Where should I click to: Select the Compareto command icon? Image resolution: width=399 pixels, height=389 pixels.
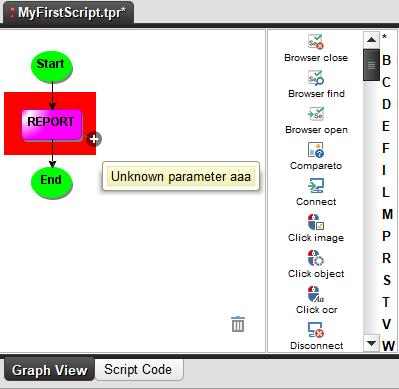(x=316, y=150)
